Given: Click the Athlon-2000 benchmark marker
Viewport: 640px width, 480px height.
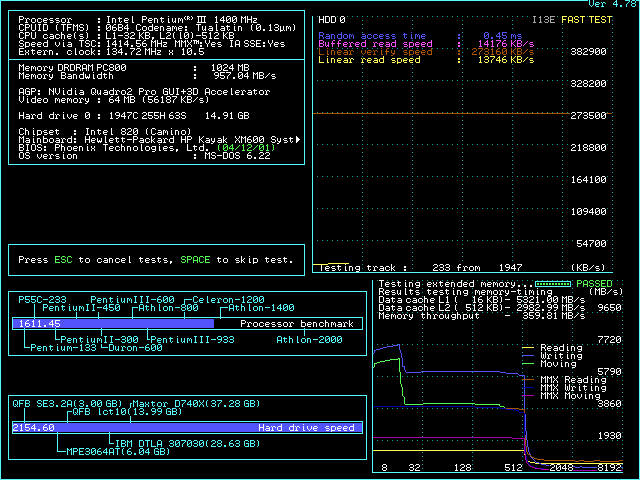Looking at the screenshot, I should [307, 340].
